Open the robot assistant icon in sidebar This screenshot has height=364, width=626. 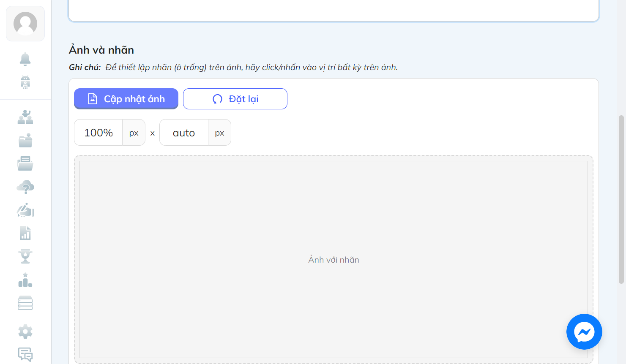pyautogui.click(x=25, y=82)
